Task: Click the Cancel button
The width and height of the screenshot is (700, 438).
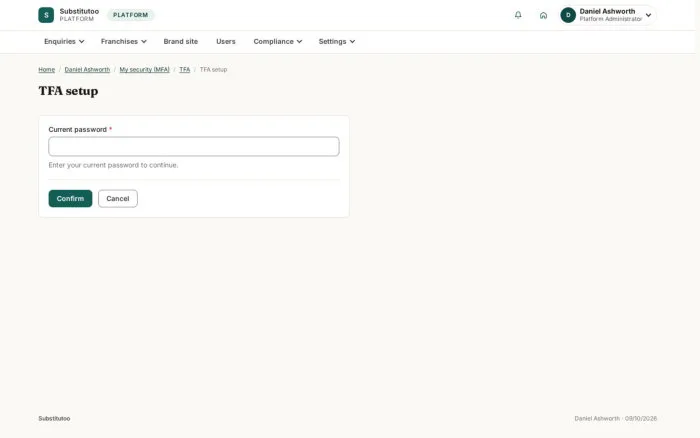Action: coord(118,199)
